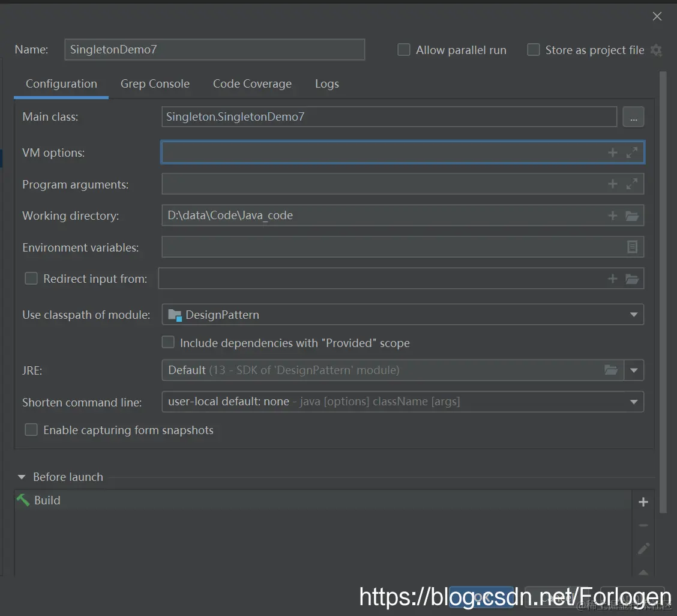This screenshot has height=616, width=677.
Task: Toggle Store as project file checkbox
Action: [533, 50]
